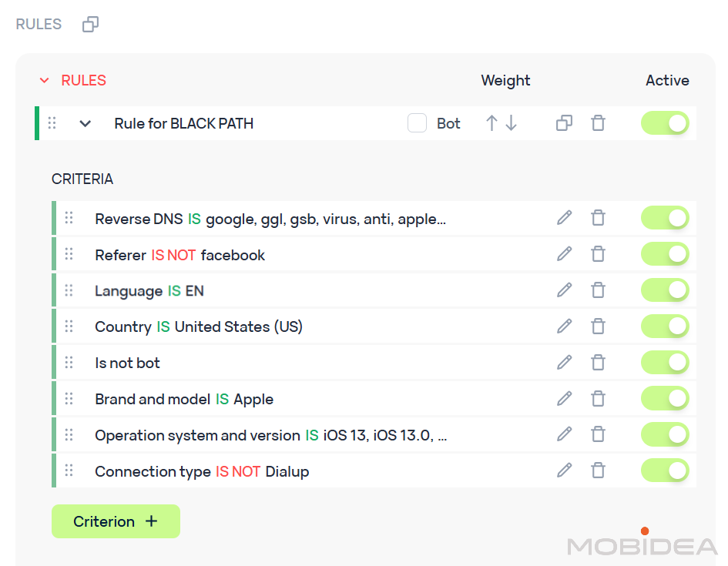Click the Criterion + button
728x566 pixels.
(x=116, y=521)
